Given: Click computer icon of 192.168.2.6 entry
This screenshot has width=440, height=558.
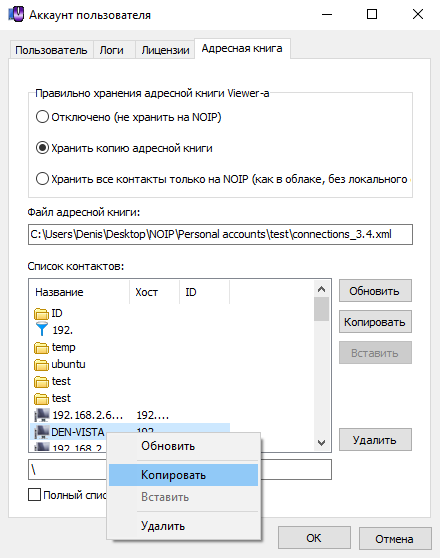Looking at the screenshot, I should point(42,415).
